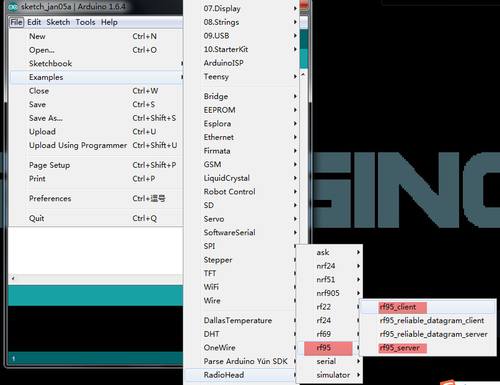This screenshot has width=500, height=385.
Task: Click the Arduino logo in title bar
Action: (13, 7)
